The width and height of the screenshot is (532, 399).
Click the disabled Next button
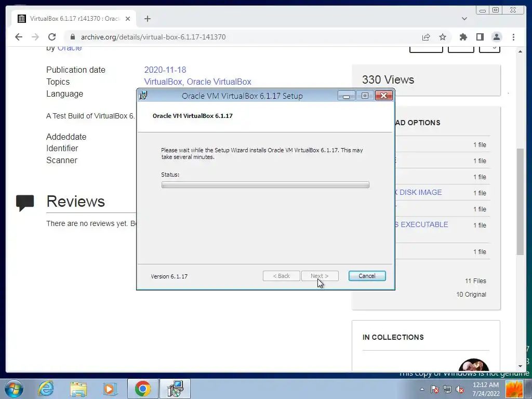tap(320, 276)
